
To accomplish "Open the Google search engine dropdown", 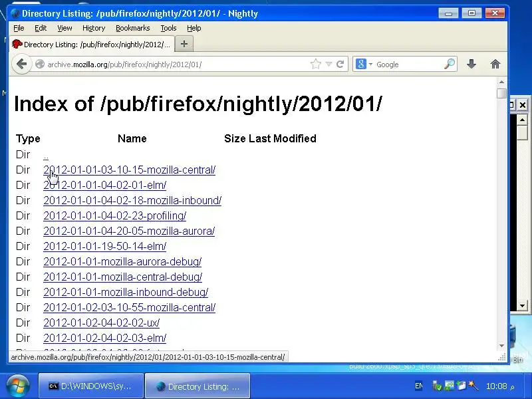I will coord(364,64).
